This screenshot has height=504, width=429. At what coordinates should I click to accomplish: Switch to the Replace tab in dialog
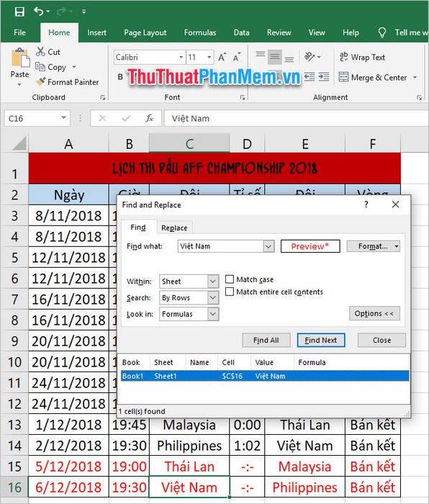tap(174, 228)
